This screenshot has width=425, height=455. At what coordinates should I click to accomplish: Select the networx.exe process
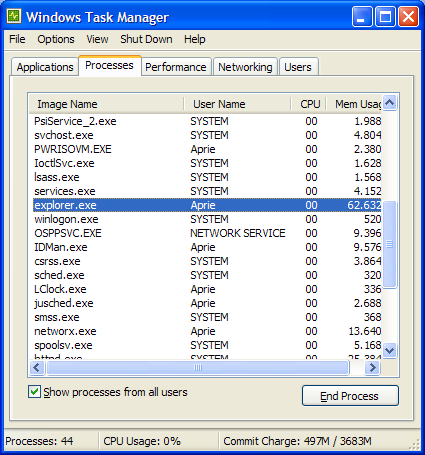click(207, 331)
